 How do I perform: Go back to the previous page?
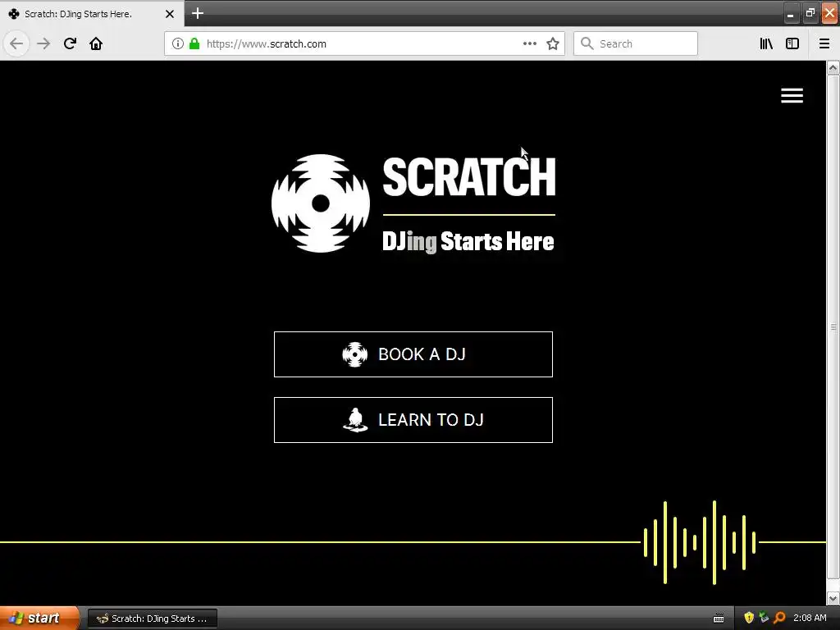point(16,43)
